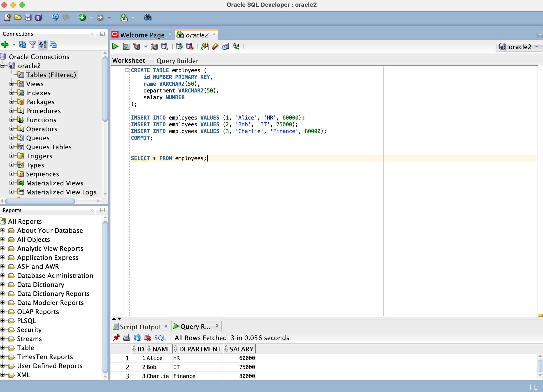
Task: Click the New file icon in main toolbar
Action: tap(7, 17)
